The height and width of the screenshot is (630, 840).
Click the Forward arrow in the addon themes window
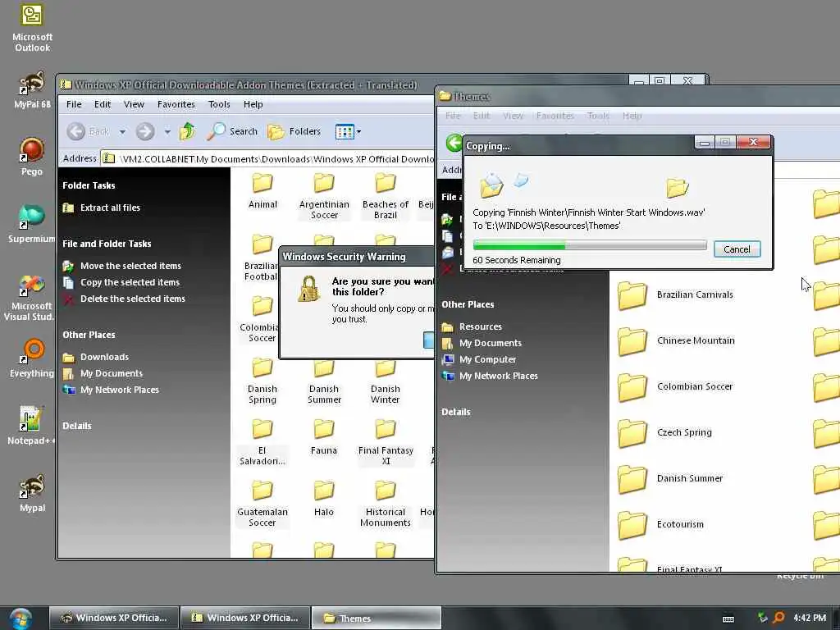coord(144,131)
